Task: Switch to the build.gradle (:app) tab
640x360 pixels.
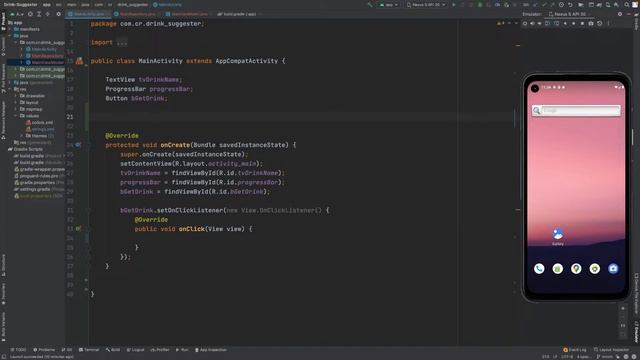Action: coord(238,14)
